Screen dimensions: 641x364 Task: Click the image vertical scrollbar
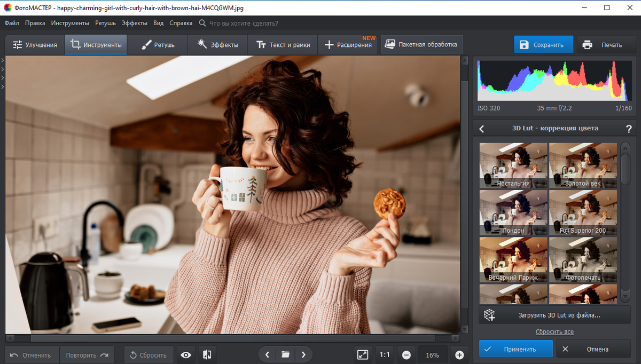coord(464,195)
